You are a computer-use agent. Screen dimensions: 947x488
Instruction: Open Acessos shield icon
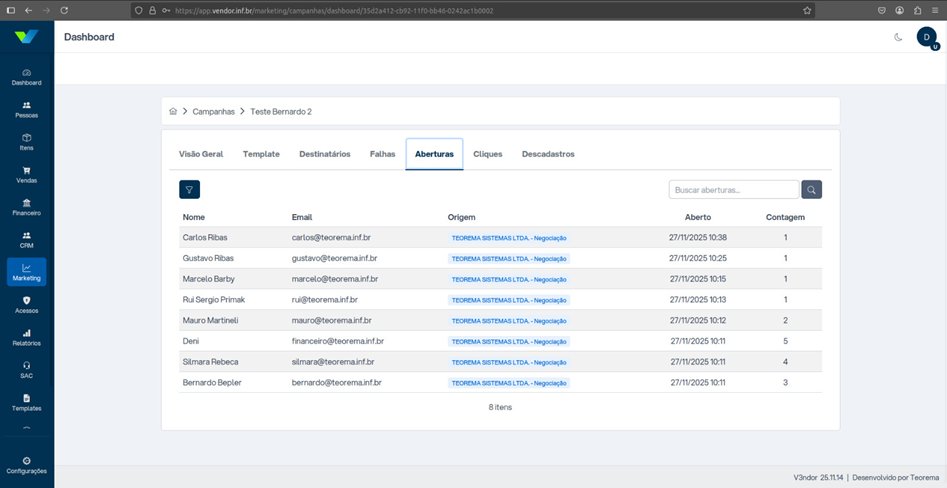point(27,300)
